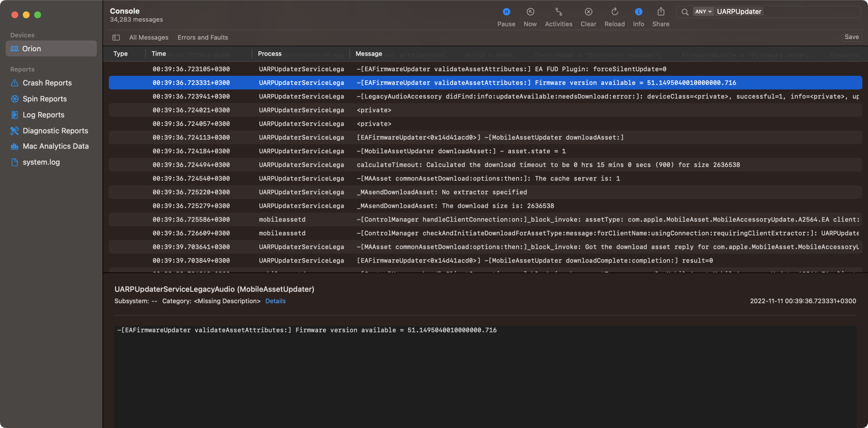Save the current search
This screenshot has width=868, height=428.
click(x=851, y=37)
